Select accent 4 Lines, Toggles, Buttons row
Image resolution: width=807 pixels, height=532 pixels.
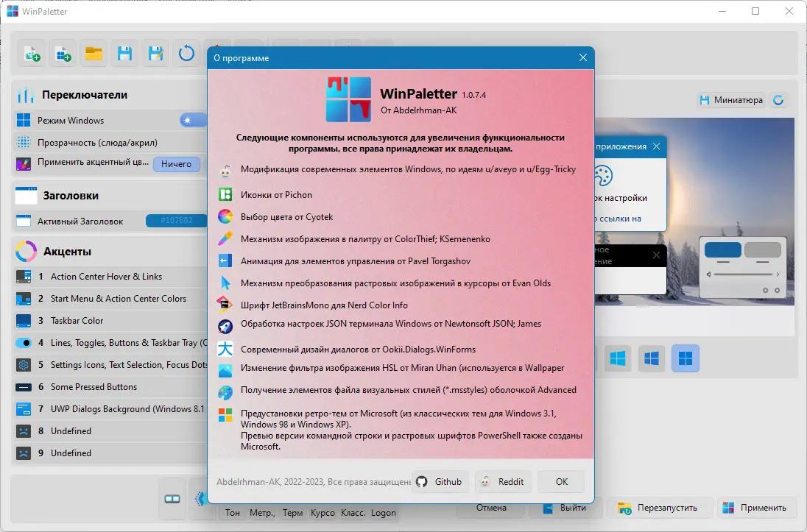pos(110,343)
